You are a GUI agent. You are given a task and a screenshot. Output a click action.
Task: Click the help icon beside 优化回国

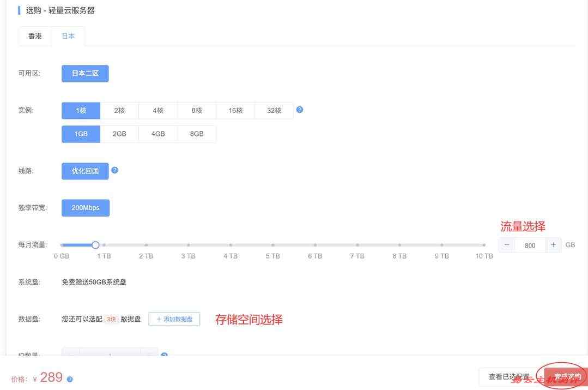click(x=114, y=170)
